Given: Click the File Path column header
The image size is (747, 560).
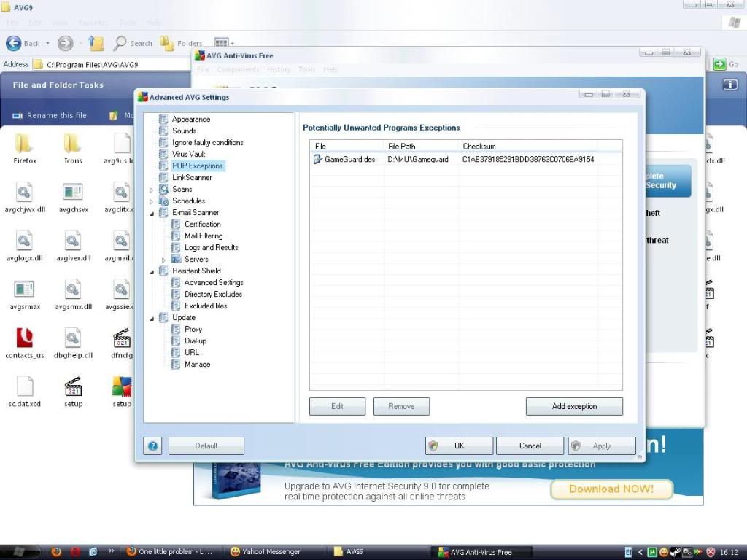Looking at the screenshot, I should point(421,146).
